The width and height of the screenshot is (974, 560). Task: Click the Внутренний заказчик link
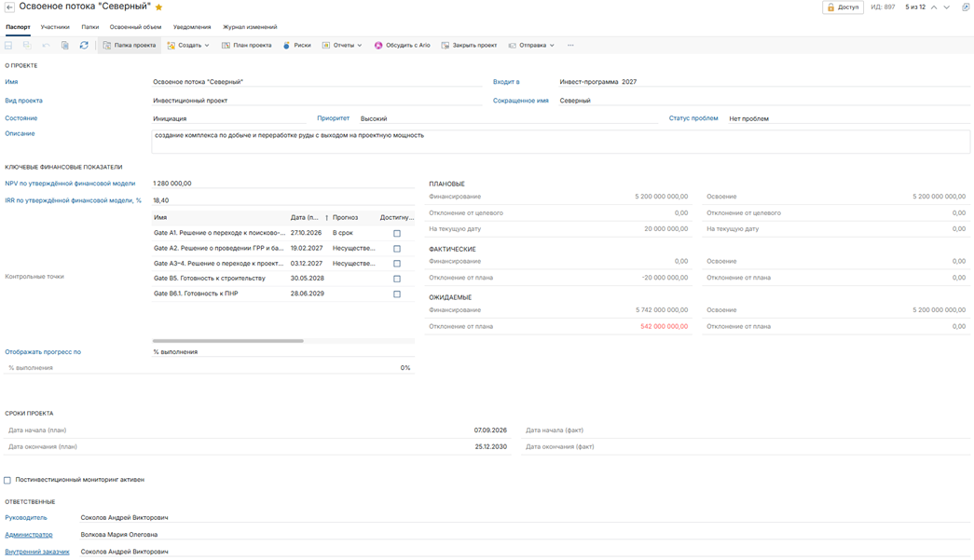pyautogui.click(x=37, y=552)
